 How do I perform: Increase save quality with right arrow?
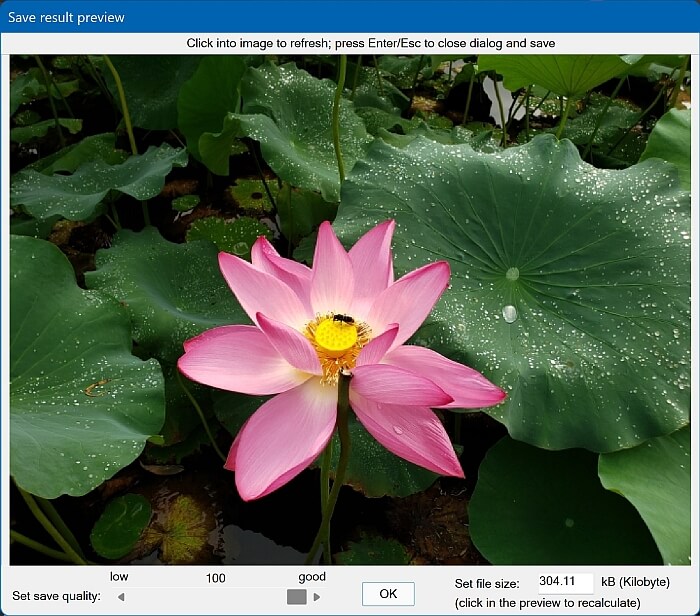click(317, 597)
